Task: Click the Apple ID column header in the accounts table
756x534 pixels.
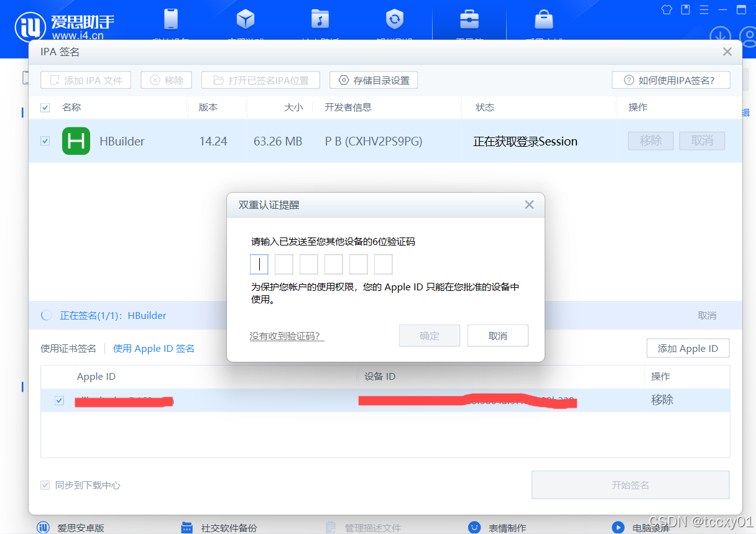Action: 96,376
